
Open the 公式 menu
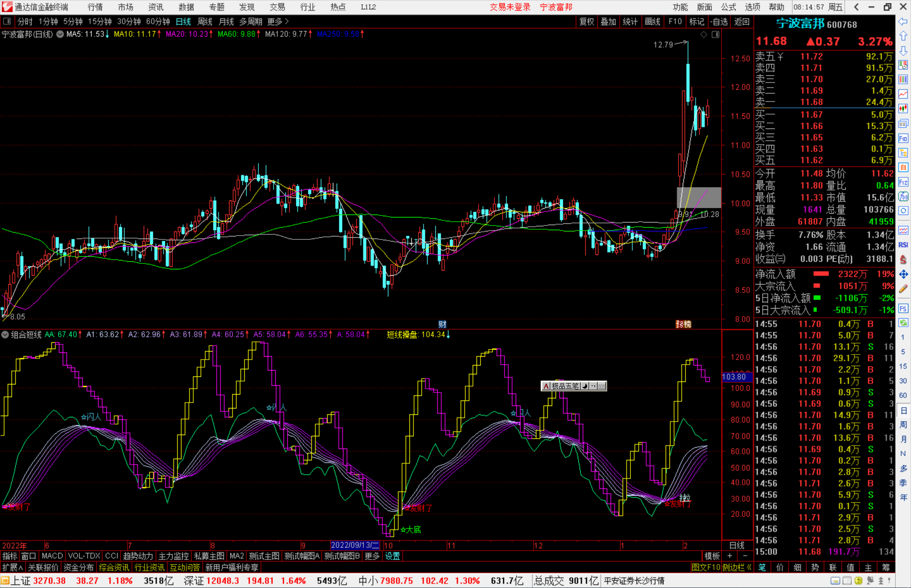728,7
